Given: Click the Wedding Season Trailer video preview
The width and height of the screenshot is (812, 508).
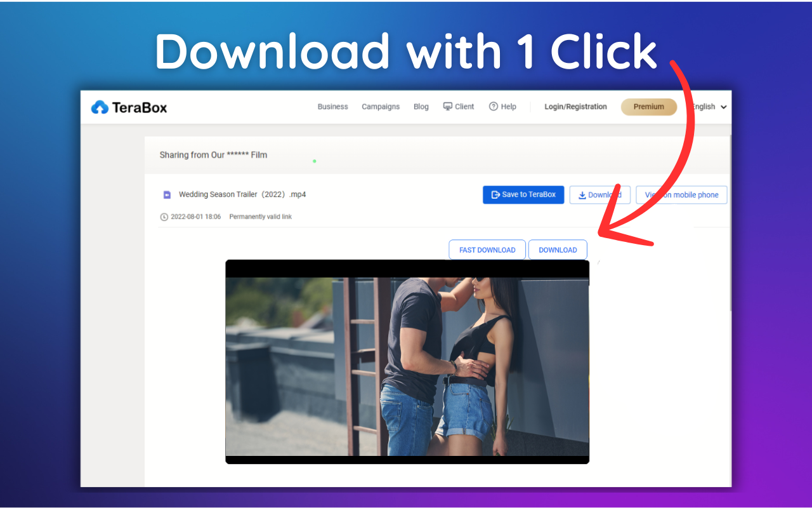Looking at the screenshot, I should (x=407, y=361).
